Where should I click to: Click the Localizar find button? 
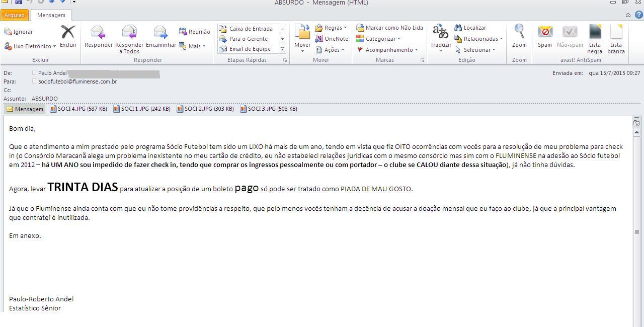[470, 28]
